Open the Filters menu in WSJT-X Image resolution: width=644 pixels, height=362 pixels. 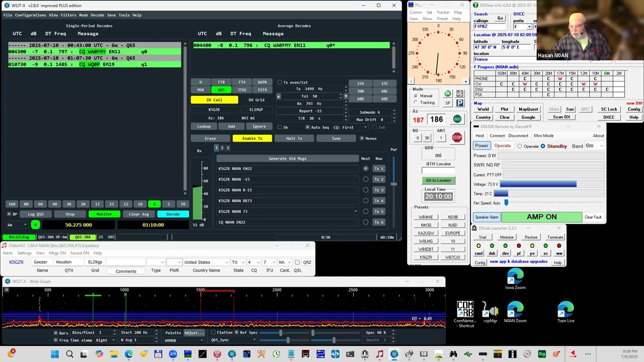coord(68,15)
